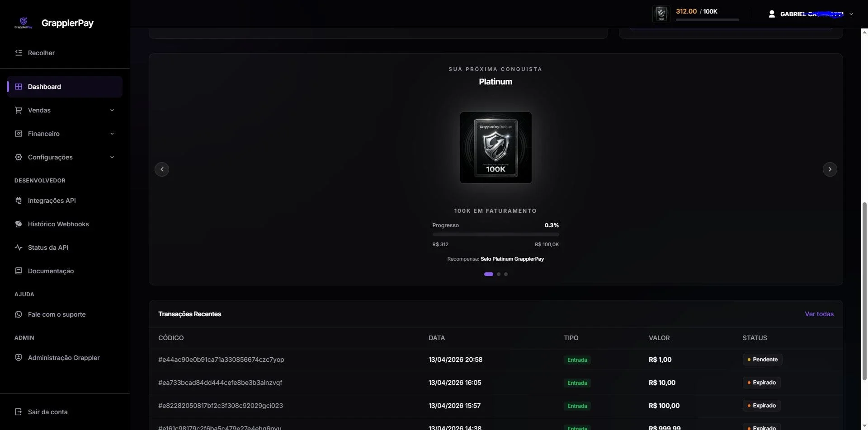
Task: Click the Histórico Webhooks icon
Action: coord(19,224)
